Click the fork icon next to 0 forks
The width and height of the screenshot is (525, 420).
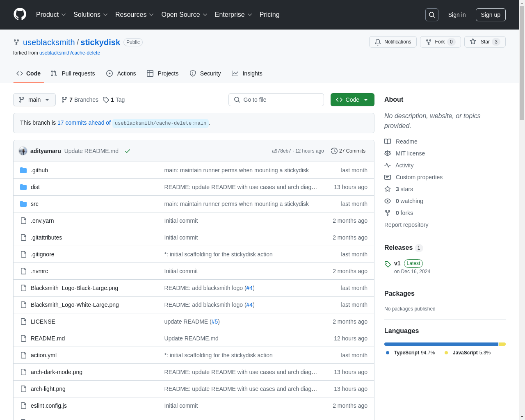coord(388,213)
